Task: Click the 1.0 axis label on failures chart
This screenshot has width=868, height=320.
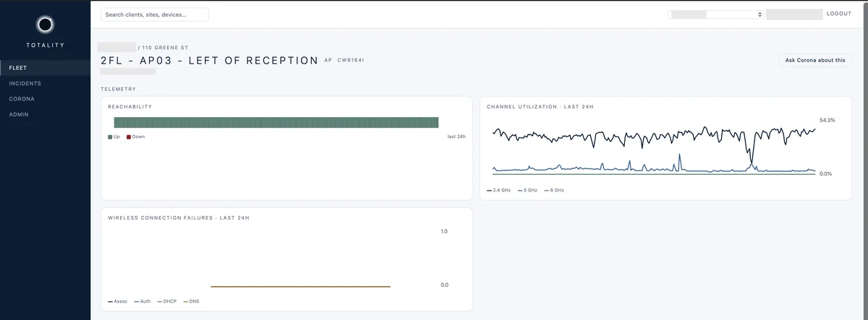Action: pyautogui.click(x=444, y=231)
